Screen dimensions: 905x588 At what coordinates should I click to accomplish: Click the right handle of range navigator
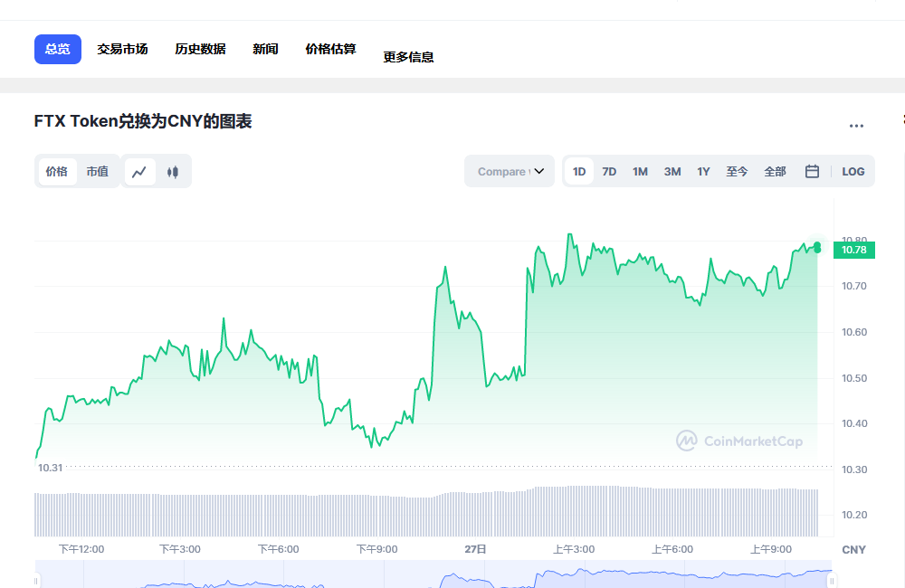[833, 580]
